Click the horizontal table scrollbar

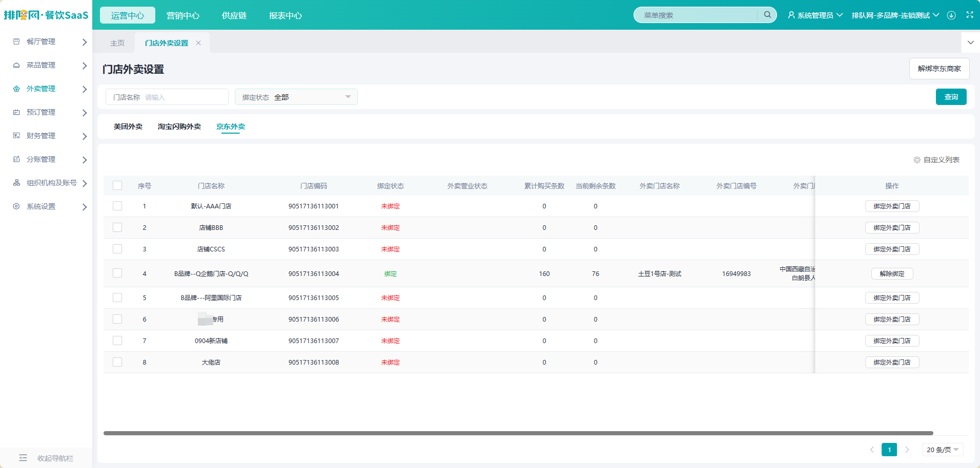click(518, 433)
